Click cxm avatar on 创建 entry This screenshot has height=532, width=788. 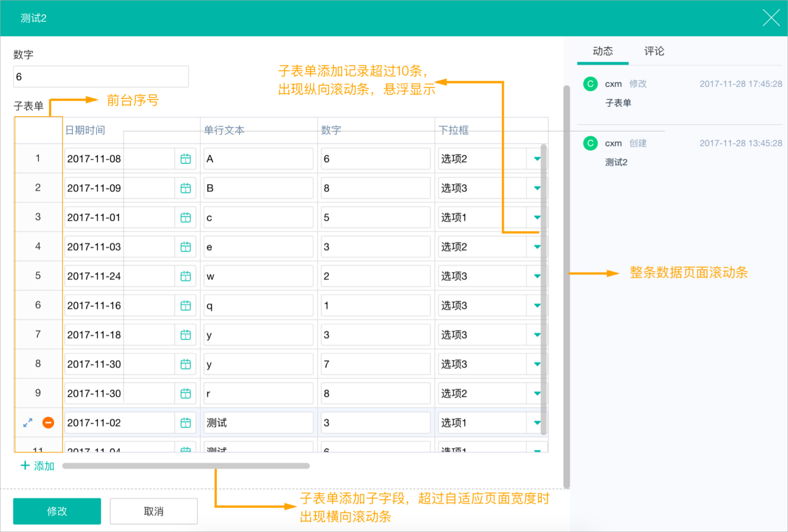tap(590, 143)
